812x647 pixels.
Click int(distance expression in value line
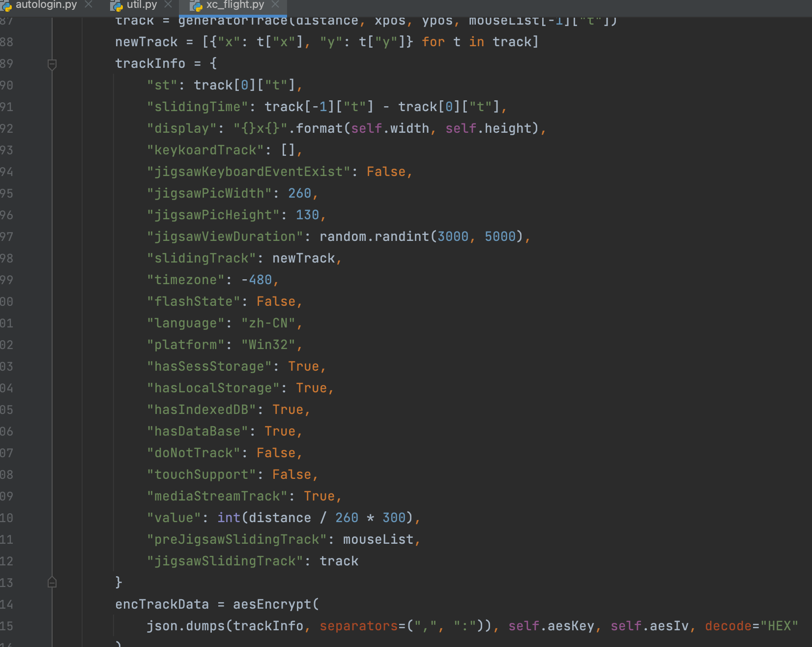(264, 518)
